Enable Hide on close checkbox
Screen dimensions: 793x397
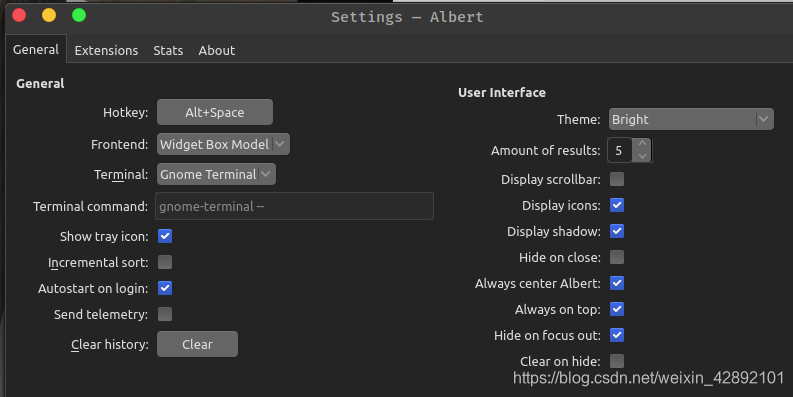(617, 257)
